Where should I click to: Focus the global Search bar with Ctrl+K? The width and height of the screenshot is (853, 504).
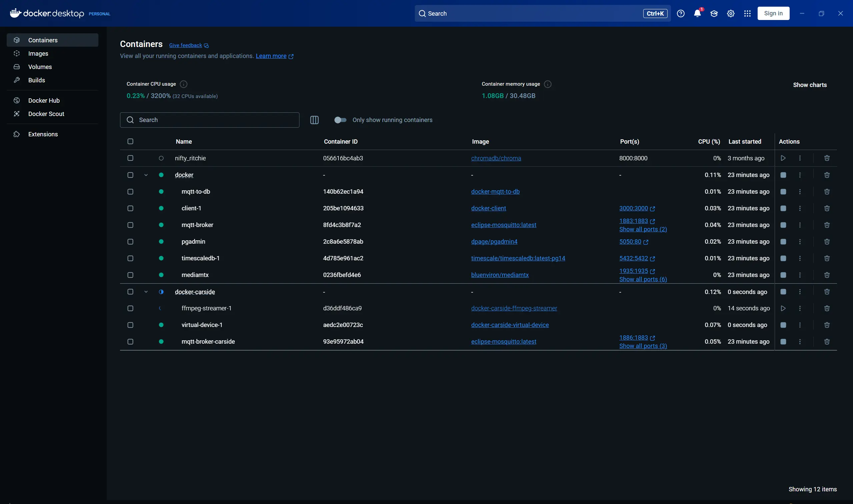pos(542,14)
